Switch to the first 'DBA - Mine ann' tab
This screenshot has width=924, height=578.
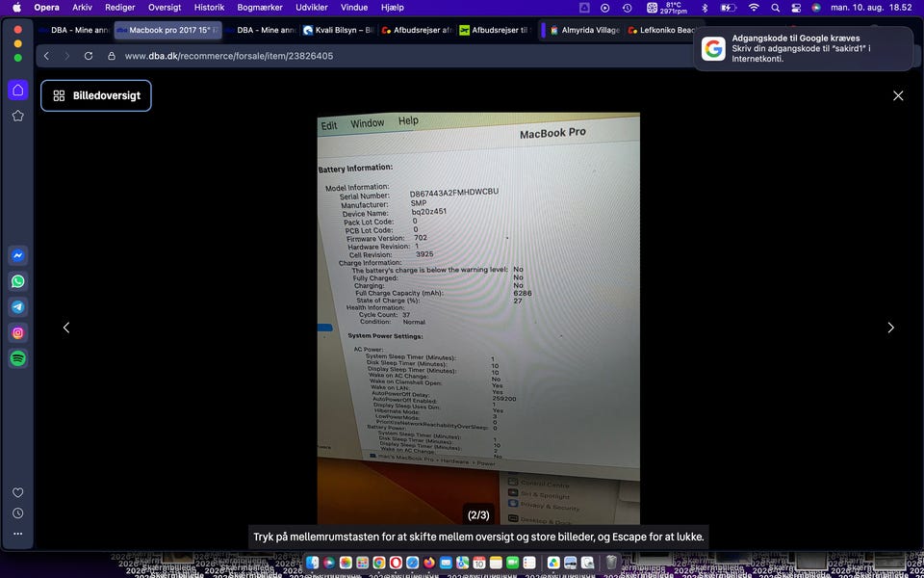click(x=74, y=30)
